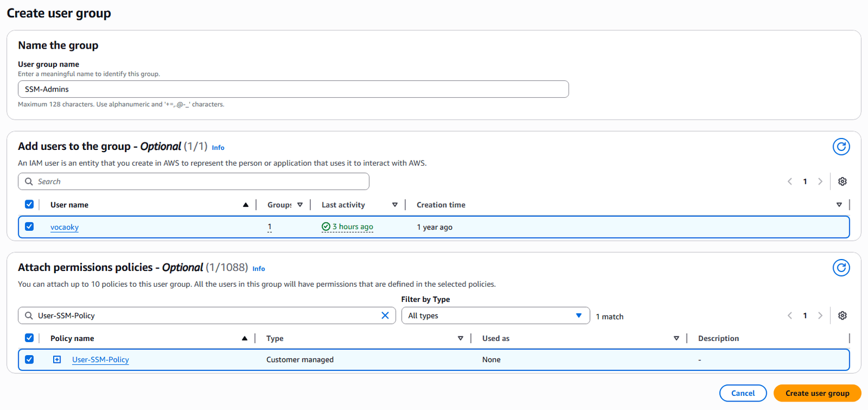Toggle select-all policies header checkbox

(x=29, y=338)
